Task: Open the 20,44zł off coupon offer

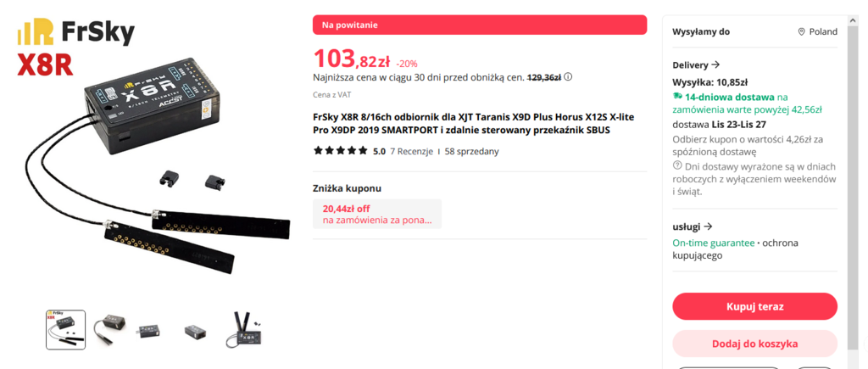Action: 376,214
